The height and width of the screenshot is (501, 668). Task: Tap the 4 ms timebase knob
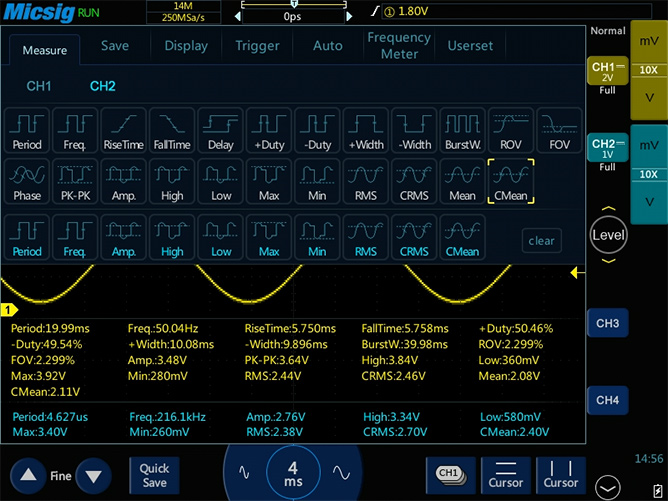(x=292, y=473)
